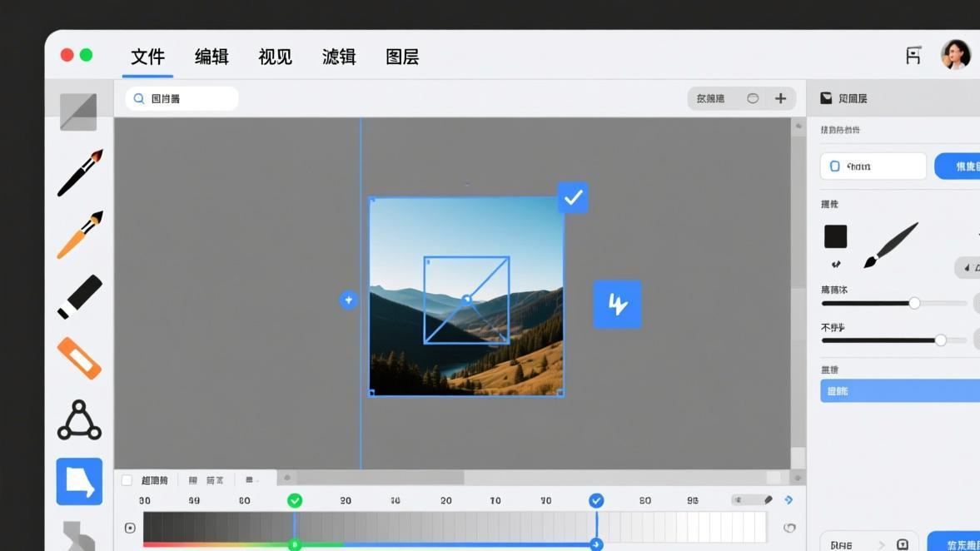Viewport: 980px width, 551px height.
Task: Click the blue lightning bolt button
Action: tap(617, 305)
